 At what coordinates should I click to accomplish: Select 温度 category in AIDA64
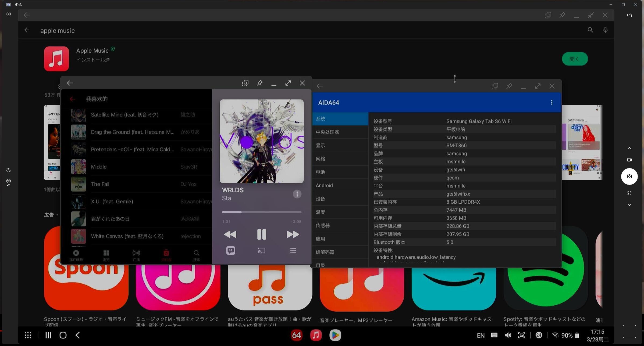340,212
